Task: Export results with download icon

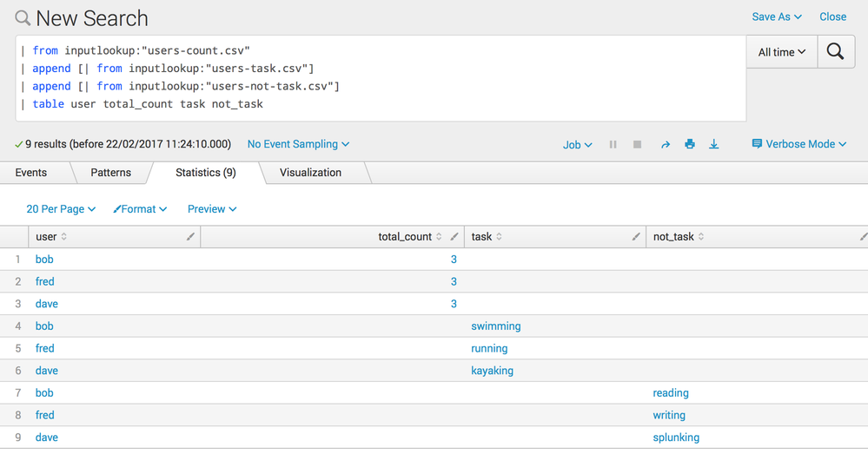Action: 713,144
